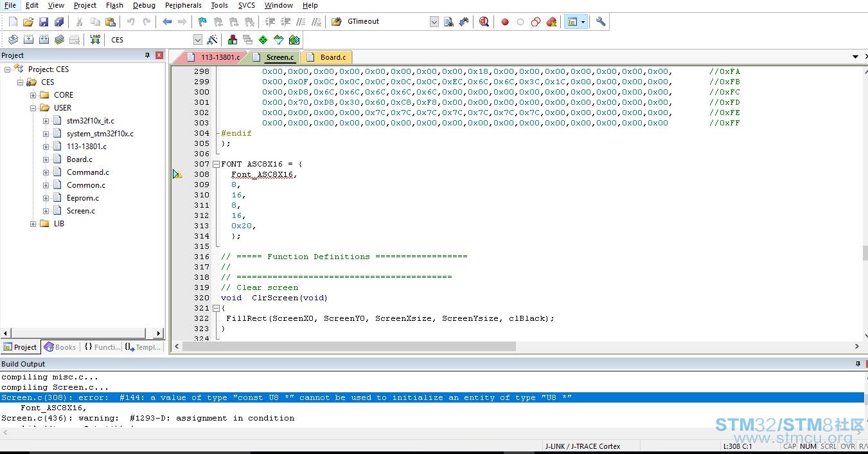Select the Screen.c(308) error line in Build Output

point(432,397)
